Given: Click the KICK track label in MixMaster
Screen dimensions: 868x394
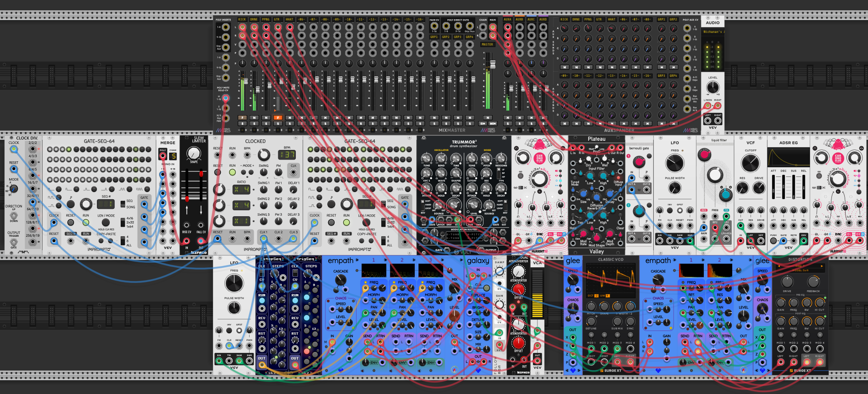Looking at the screenshot, I should pos(242,20).
